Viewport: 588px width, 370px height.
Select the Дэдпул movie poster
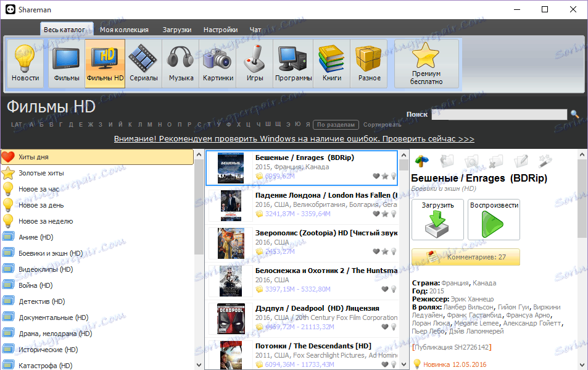[x=231, y=319]
